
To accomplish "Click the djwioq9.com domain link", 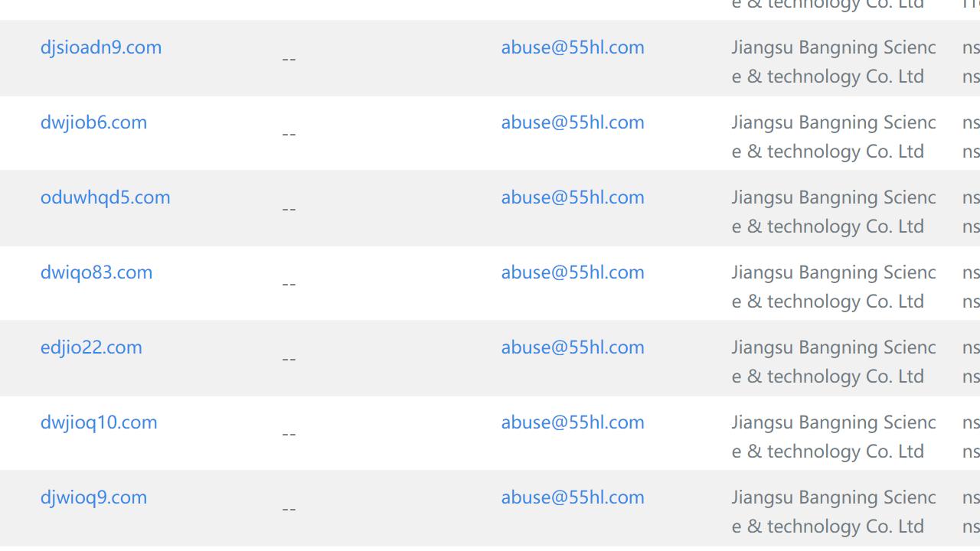I will (x=93, y=497).
